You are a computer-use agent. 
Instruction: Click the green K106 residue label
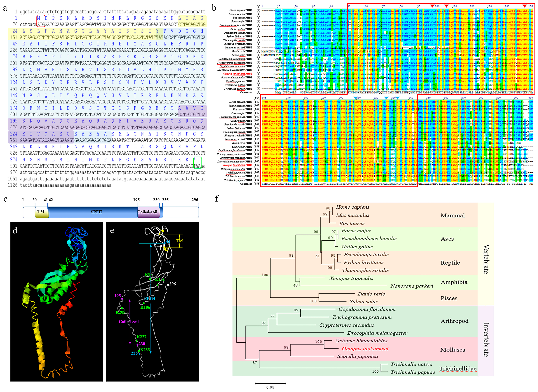tap(145, 307)
